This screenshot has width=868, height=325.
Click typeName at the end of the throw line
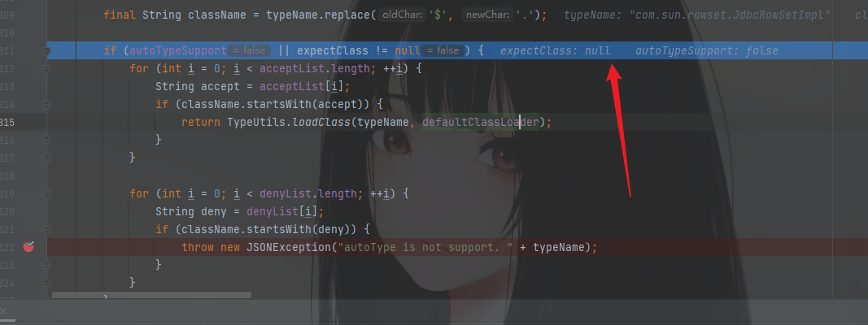tap(559, 247)
